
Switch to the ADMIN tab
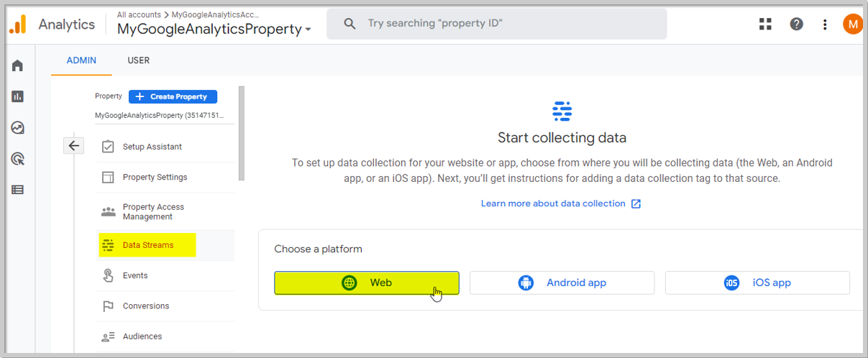[x=81, y=60]
